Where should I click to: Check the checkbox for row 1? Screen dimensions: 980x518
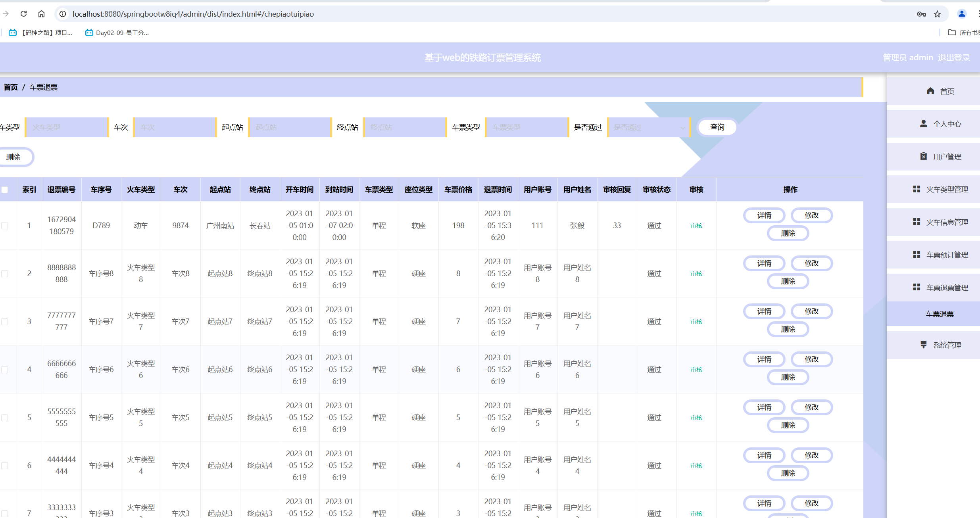coord(5,226)
